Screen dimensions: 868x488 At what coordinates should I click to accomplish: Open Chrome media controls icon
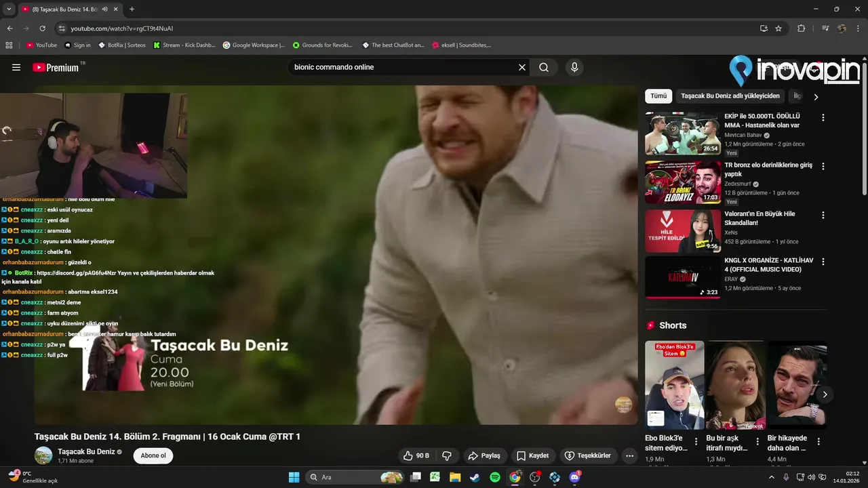pos(825,28)
